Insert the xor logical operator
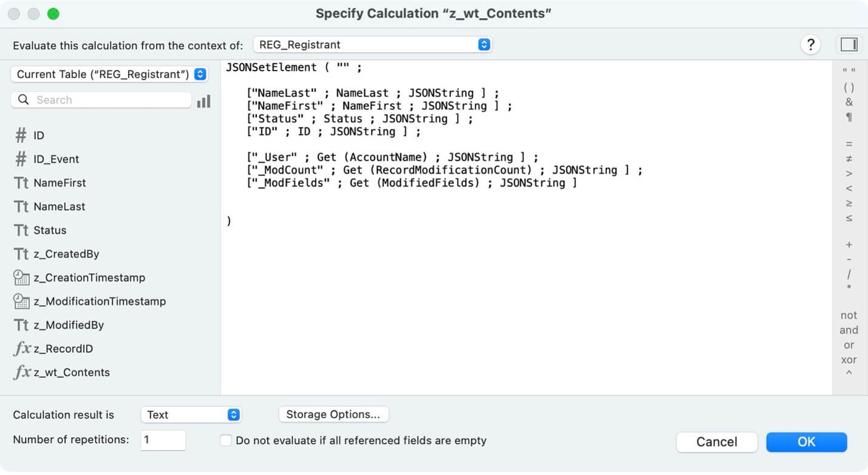Viewport: 868px width, 475px height. 849,360
